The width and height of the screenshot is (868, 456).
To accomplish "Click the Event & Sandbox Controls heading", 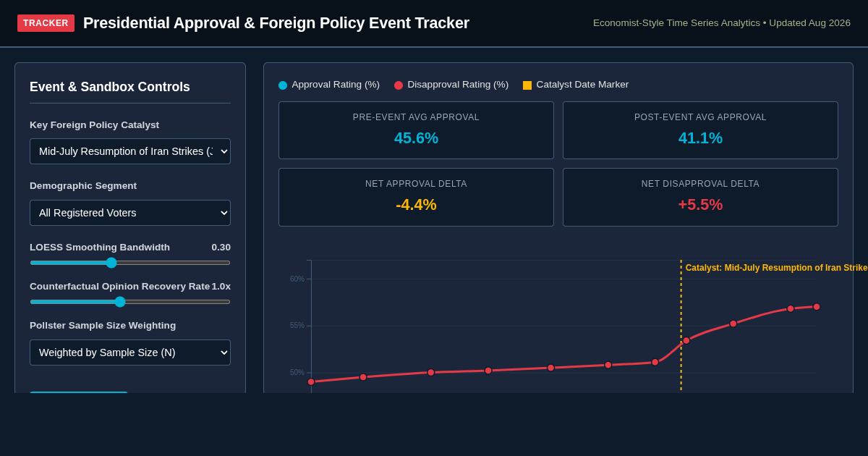I will click(110, 87).
